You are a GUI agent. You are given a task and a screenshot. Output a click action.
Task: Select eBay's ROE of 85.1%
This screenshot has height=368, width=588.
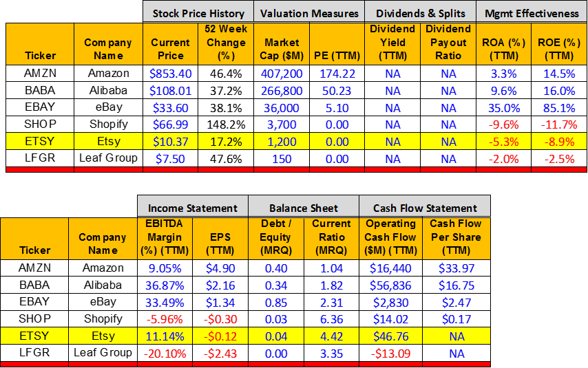coord(559,108)
